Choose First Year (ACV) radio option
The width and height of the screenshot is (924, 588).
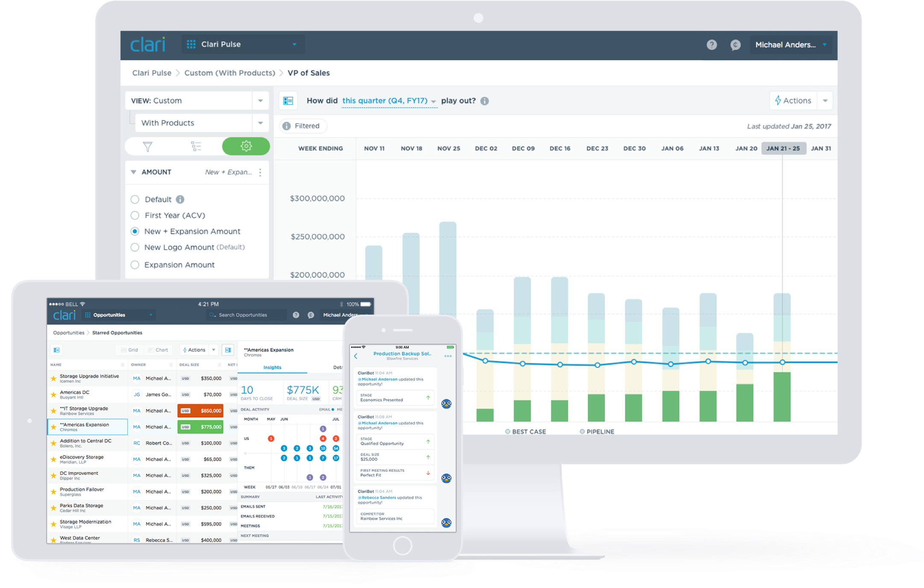[135, 215]
